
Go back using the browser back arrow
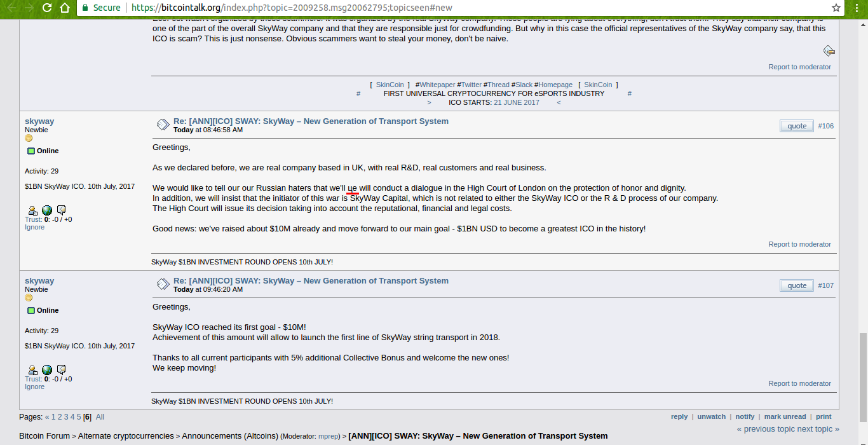click(x=11, y=8)
